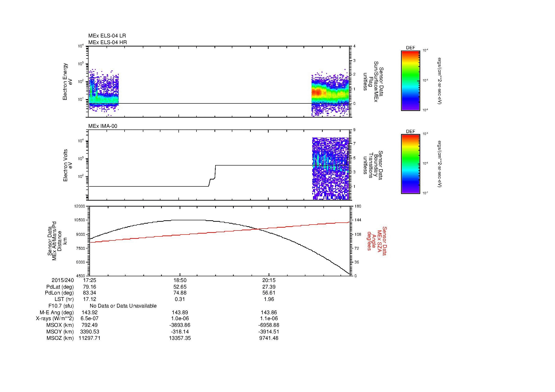
Task: Select PdLon value '83.34'
Action: 89,293
